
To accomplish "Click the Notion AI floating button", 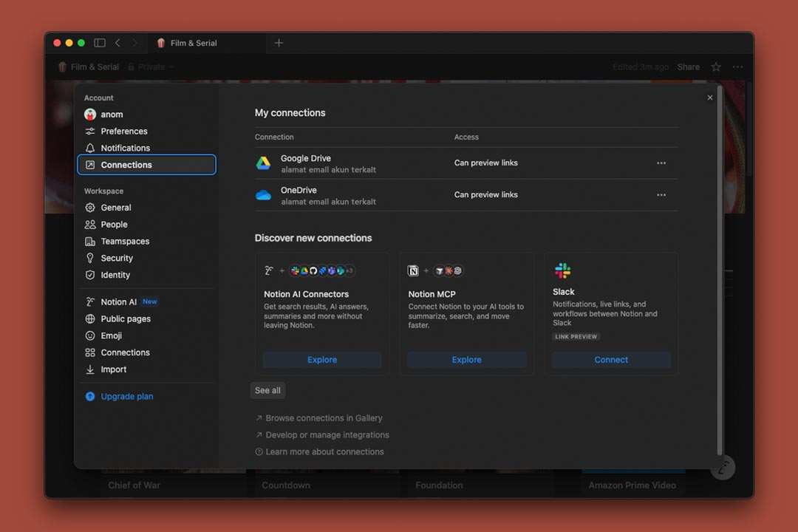I will pyautogui.click(x=723, y=467).
